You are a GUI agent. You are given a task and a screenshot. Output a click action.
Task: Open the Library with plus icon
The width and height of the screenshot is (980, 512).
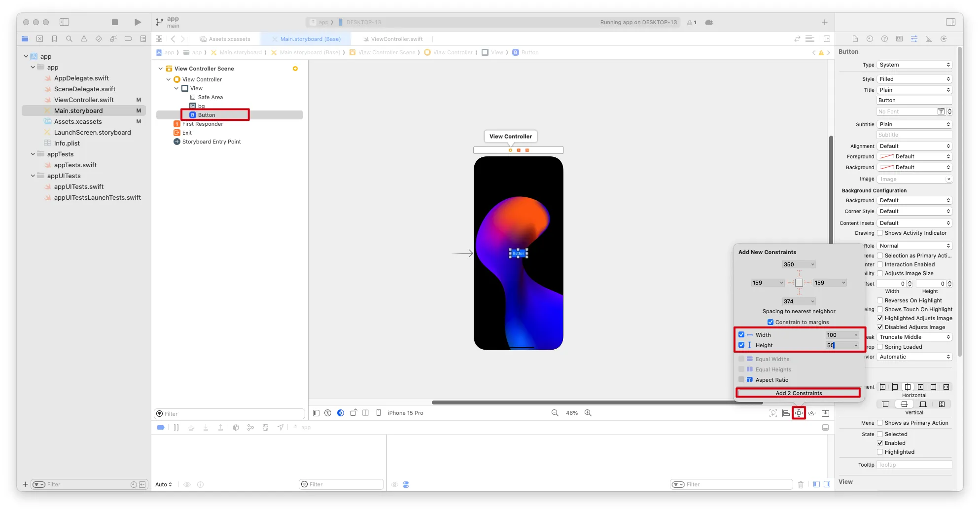(825, 22)
